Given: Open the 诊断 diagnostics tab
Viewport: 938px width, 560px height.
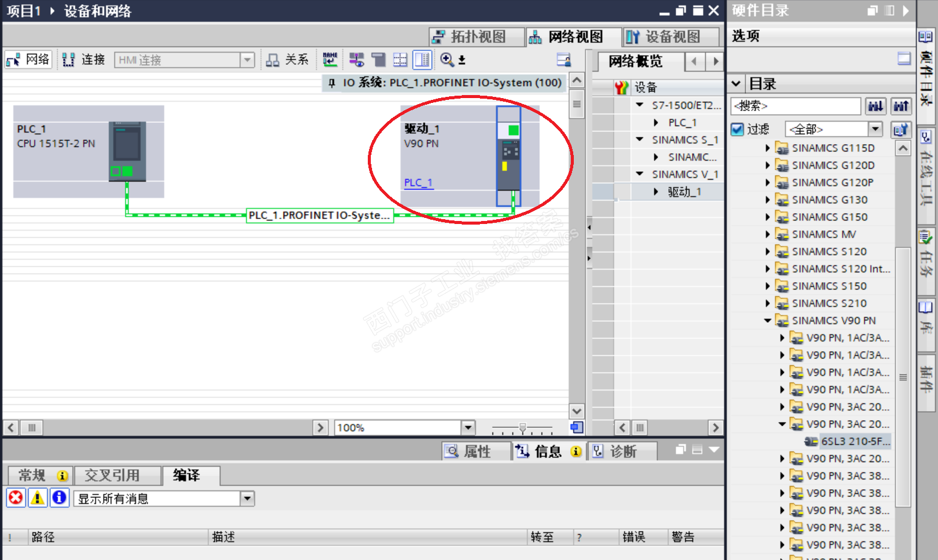Looking at the screenshot, I should point(622,452).
